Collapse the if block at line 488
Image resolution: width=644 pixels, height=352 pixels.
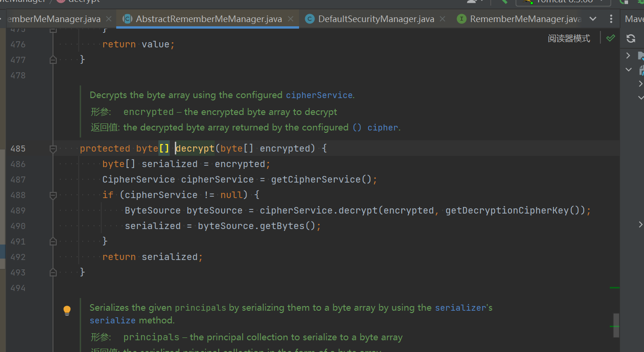click(x=53, y=195)
